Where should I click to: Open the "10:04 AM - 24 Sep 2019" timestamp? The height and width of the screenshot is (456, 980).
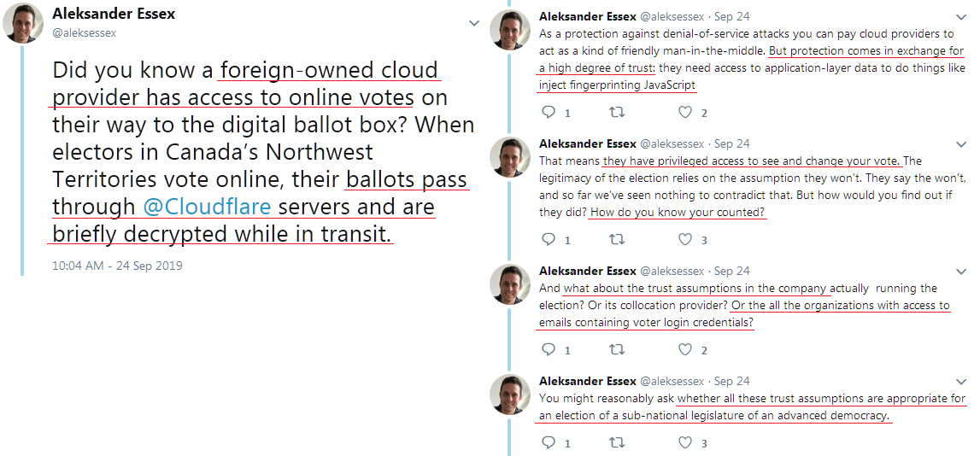117,266
